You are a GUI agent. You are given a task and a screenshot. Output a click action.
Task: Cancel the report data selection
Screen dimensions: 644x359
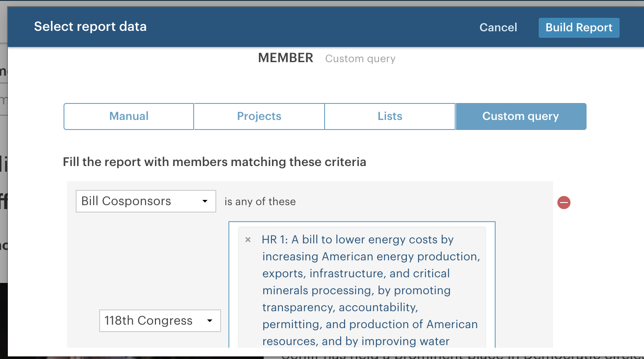tap(498, 27)
